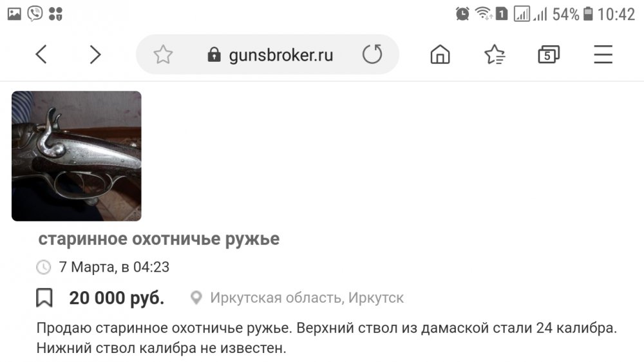This screenshot has height=362, width=644.
Task: Tap the battery indicator showing 54%
Action: (x=587, y=14)
